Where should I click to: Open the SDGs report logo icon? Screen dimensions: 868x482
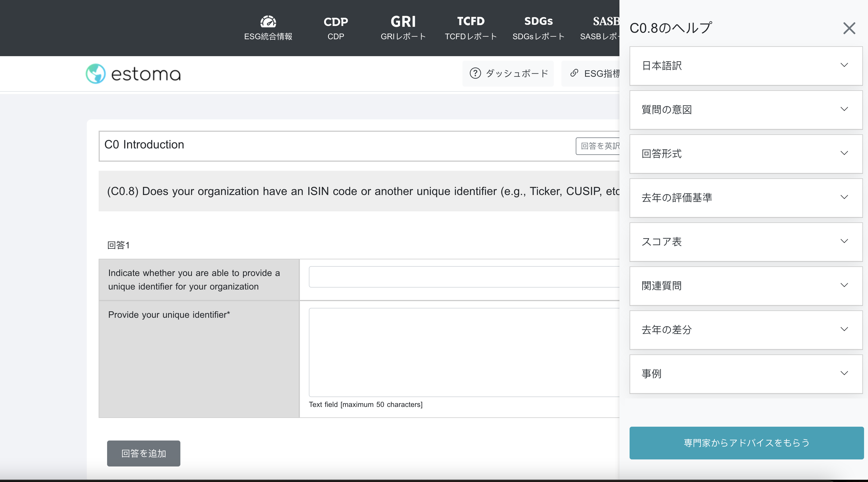point(538,21)
